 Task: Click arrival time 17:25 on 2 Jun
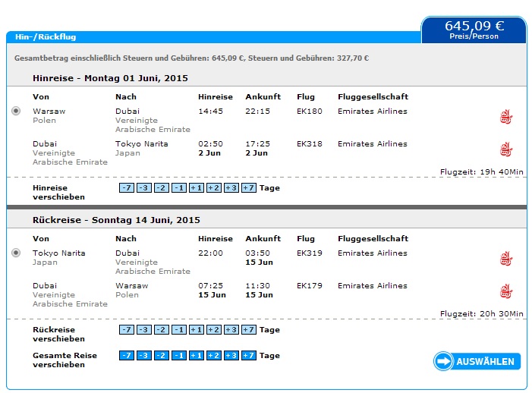(x=257, y=144)
